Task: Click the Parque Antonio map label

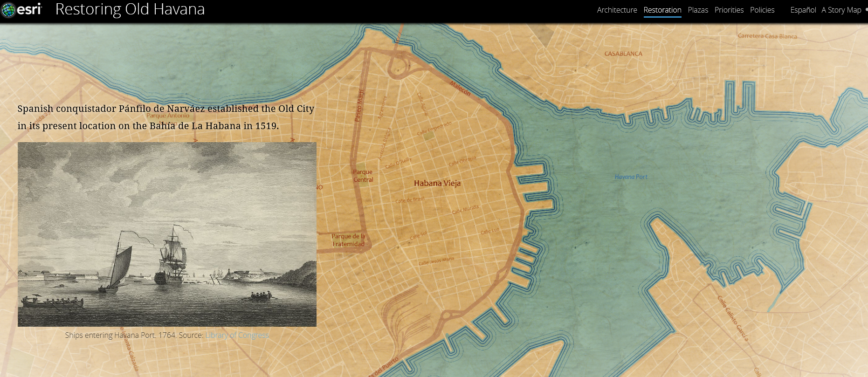Action: click(x=168, y=116)
